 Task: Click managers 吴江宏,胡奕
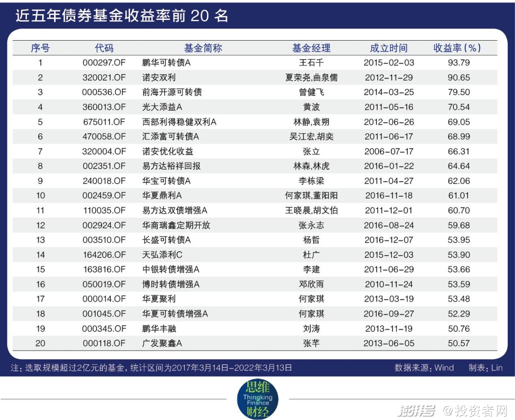(x=312, y=136)
